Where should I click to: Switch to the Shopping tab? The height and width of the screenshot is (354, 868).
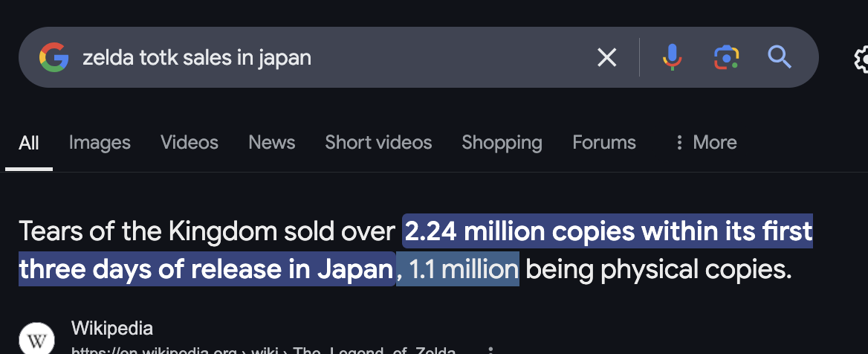[502, 143]
